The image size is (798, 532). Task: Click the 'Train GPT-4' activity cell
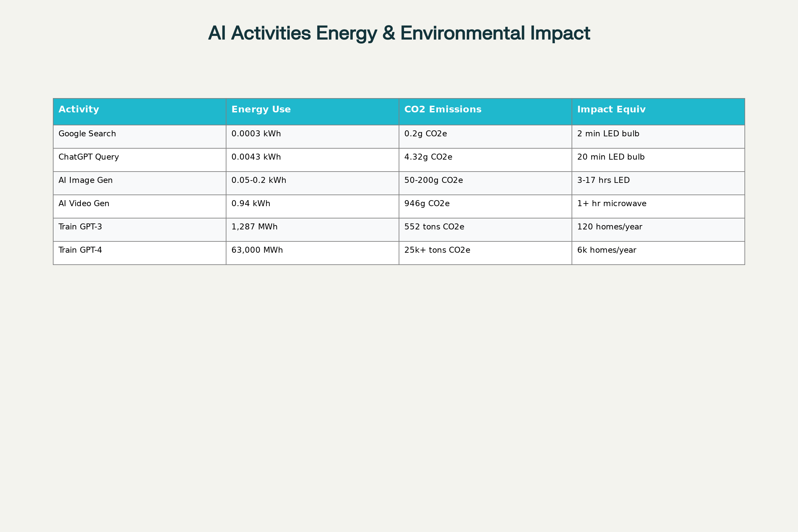80,250
